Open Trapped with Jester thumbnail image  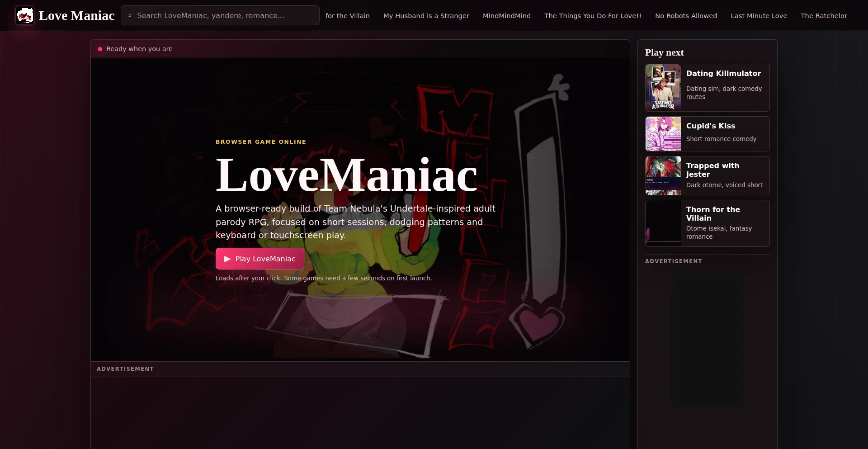pos(663,175)
